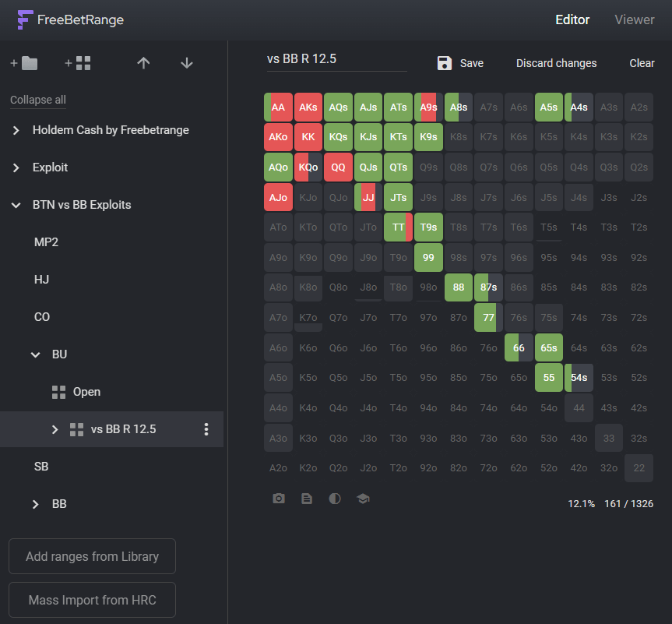This screenshot has width=672, height=624.
Task: Expand the Holdem Cash by Freebetrange folder
Action: pos(16,130)
